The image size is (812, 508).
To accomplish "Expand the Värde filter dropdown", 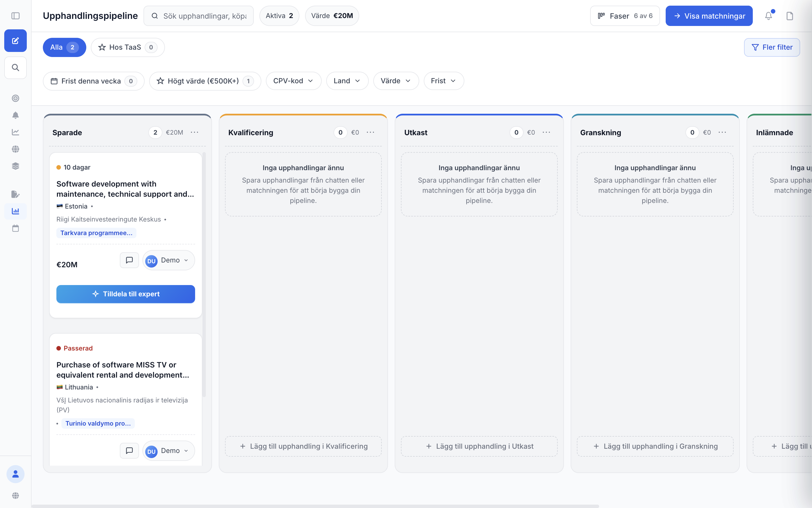I will coord(396,81).
